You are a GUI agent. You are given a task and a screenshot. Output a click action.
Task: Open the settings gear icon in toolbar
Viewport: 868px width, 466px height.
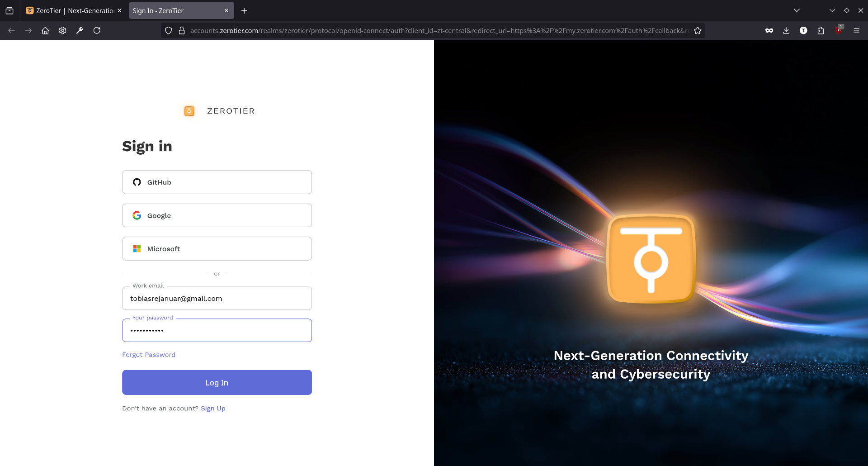[63, 30]
